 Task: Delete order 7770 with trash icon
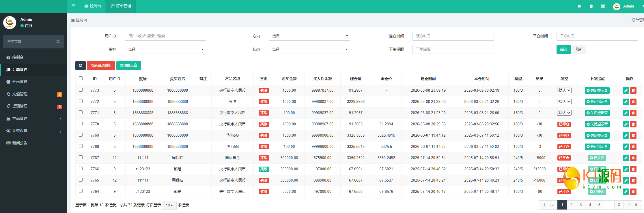pyautogui.click(x=633, y=124)
